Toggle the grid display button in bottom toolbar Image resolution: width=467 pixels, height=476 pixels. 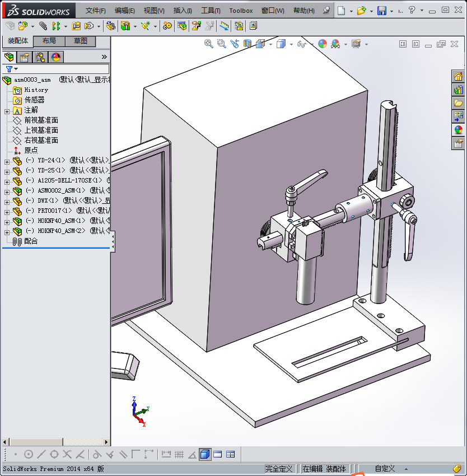click(x=179, y=454)
